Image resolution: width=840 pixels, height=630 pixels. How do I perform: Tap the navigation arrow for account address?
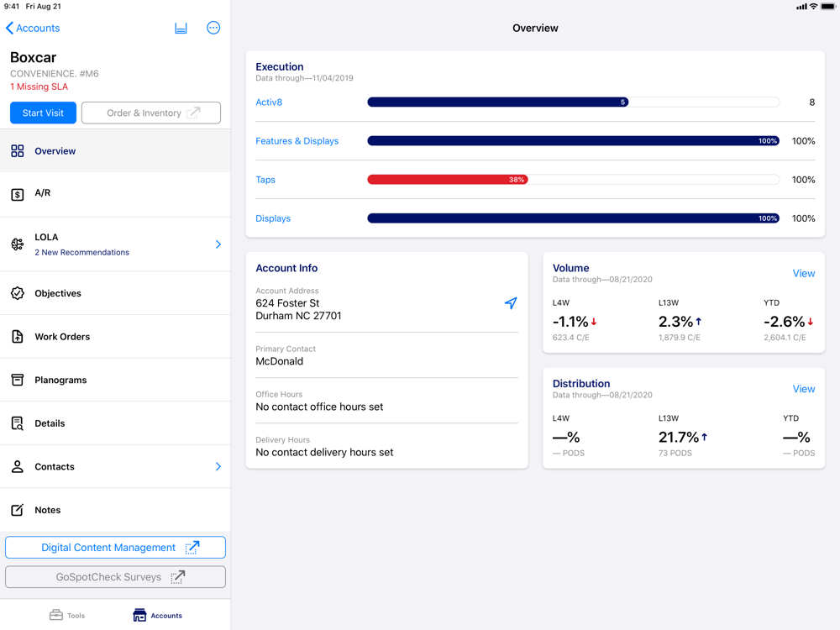(511, 303)
